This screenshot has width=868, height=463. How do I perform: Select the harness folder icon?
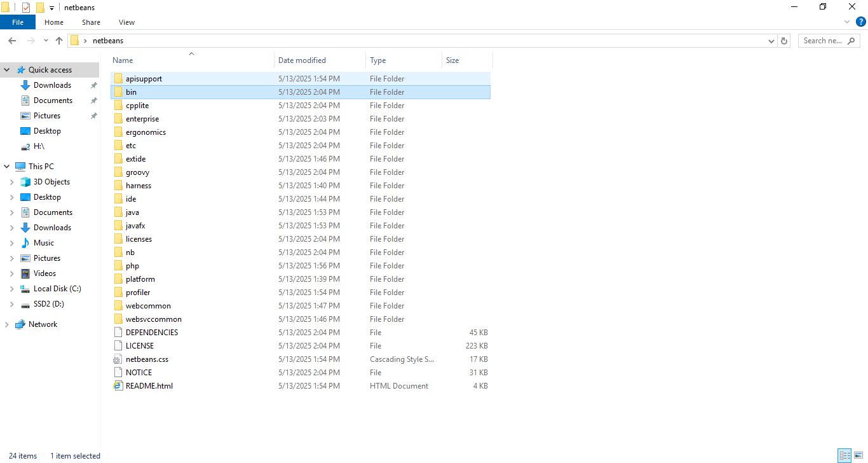[118, 186]
